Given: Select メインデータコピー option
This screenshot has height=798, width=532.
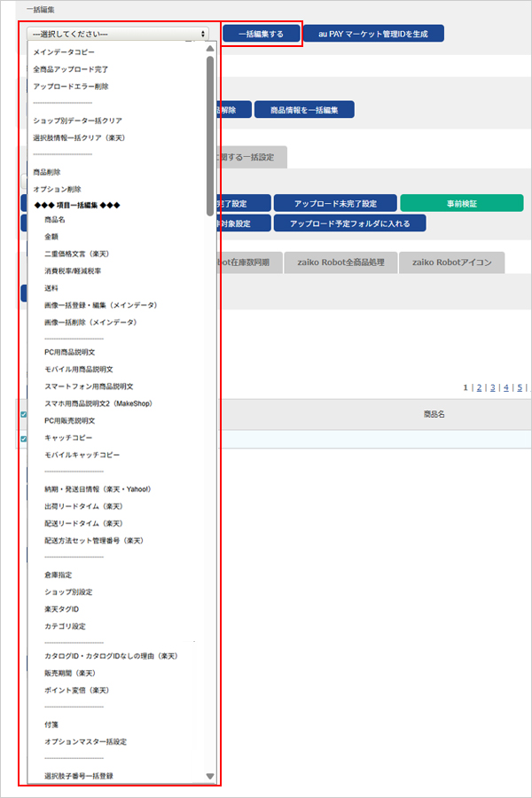Looking at the screenshot, I should coord(64,52).
